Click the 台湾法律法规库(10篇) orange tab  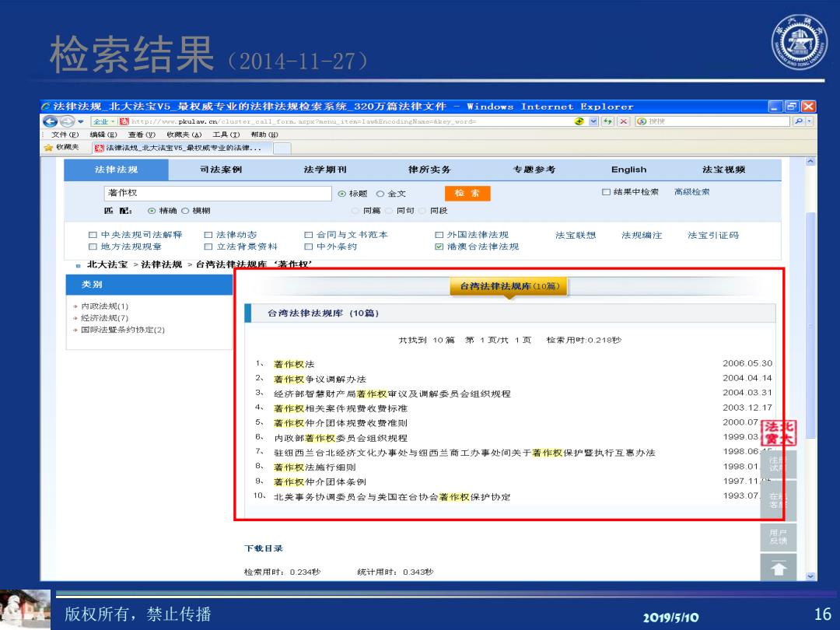tap(509, 286)
